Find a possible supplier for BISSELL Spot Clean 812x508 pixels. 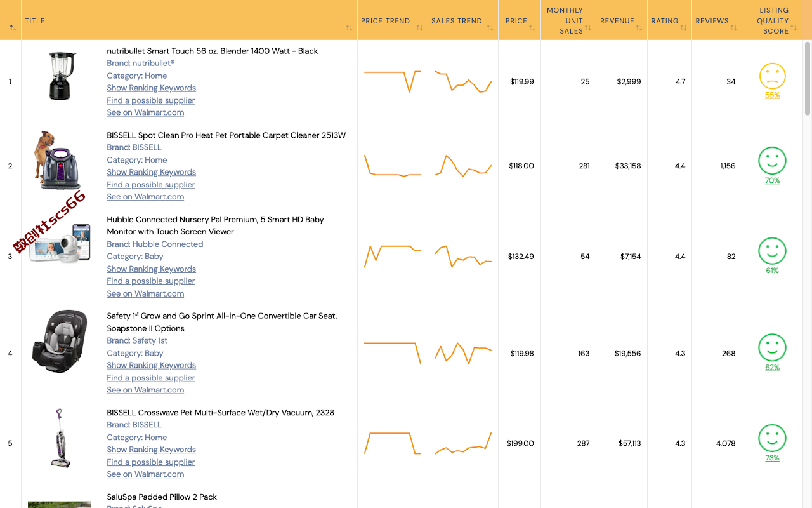(150, 185)
